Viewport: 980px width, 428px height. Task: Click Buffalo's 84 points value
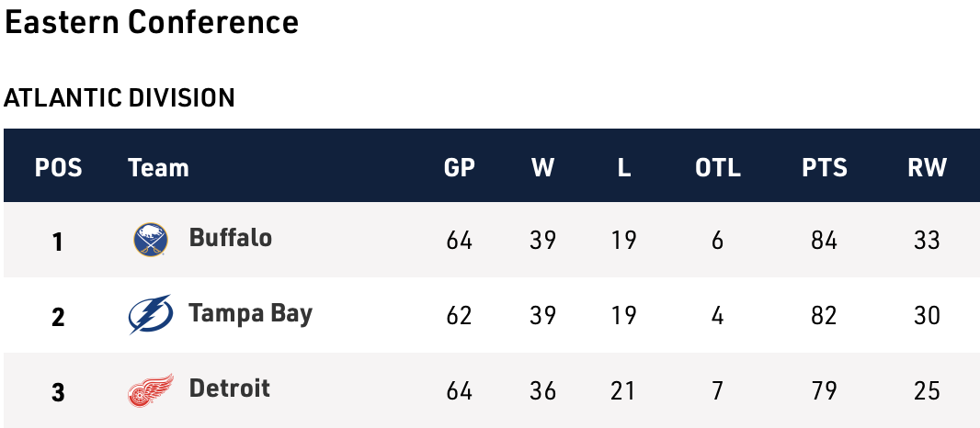point(824,241)
